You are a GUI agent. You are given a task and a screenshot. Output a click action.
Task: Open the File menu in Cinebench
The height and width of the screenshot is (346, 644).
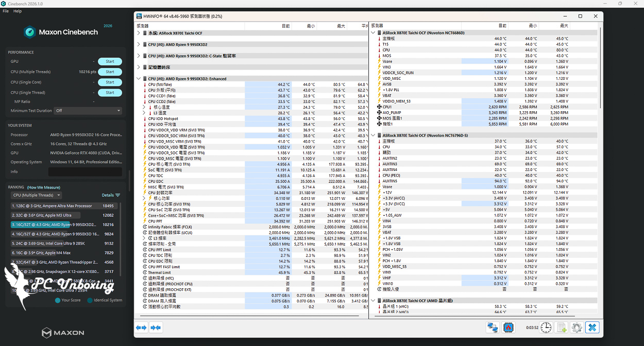6,11
